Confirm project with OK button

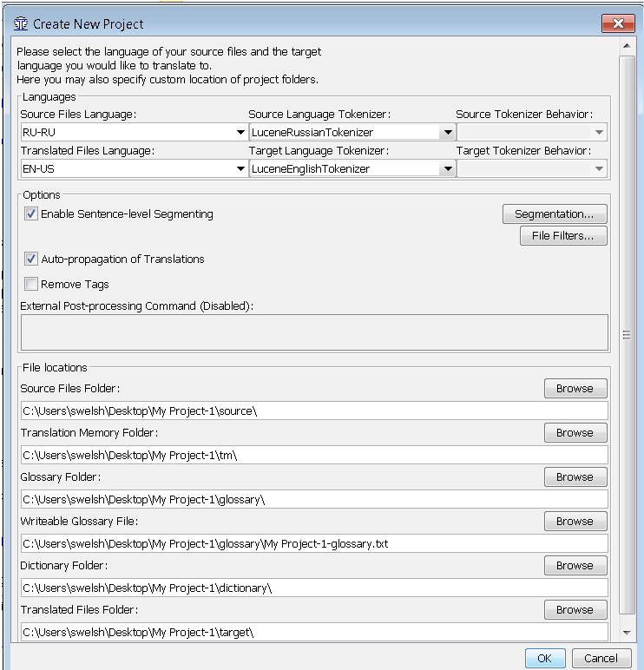point(545,659)
